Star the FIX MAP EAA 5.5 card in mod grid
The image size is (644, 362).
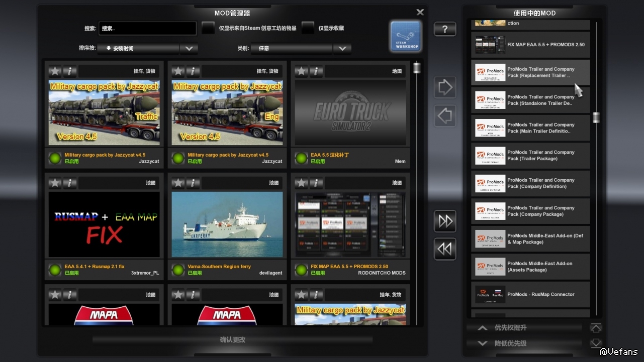301,183
